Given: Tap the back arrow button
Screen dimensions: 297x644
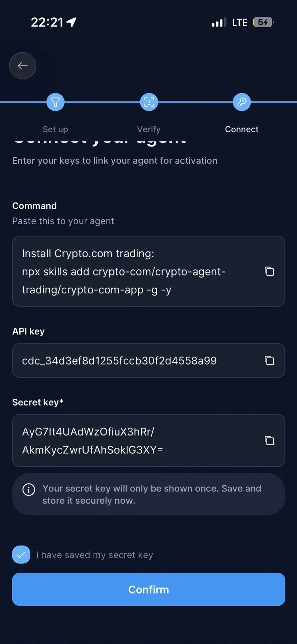Looking at the screenshot, I should point(23,66).
